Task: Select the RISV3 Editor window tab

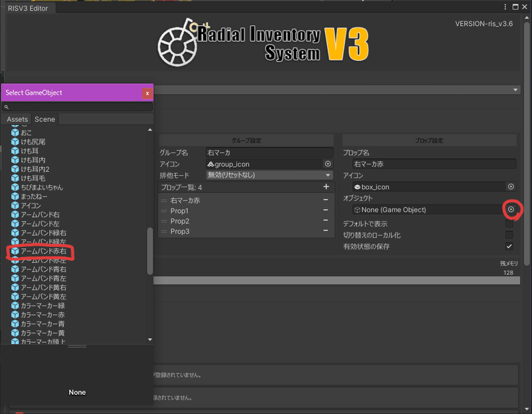Action: click(x=28, y=8)
